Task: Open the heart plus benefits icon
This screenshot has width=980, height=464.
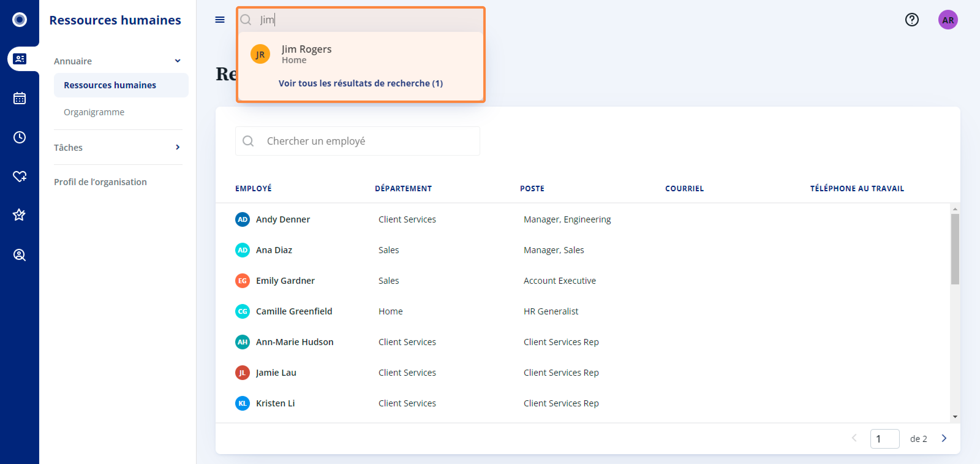Action: point(19,176)
